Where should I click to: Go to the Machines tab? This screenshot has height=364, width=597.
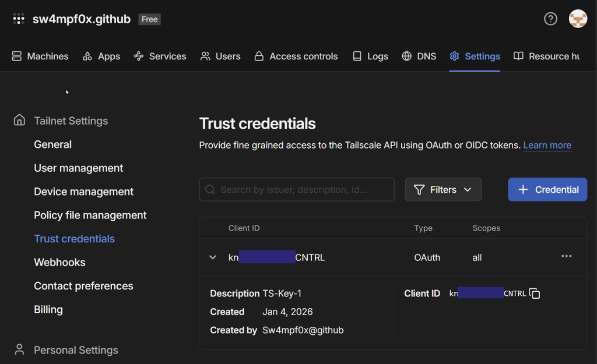40,56
